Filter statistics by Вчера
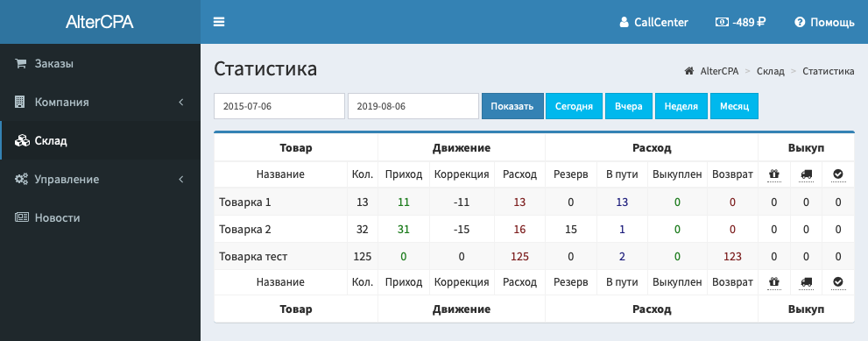Image resolution: width=868 pixels, height=341 pixels. click(628, 106)
